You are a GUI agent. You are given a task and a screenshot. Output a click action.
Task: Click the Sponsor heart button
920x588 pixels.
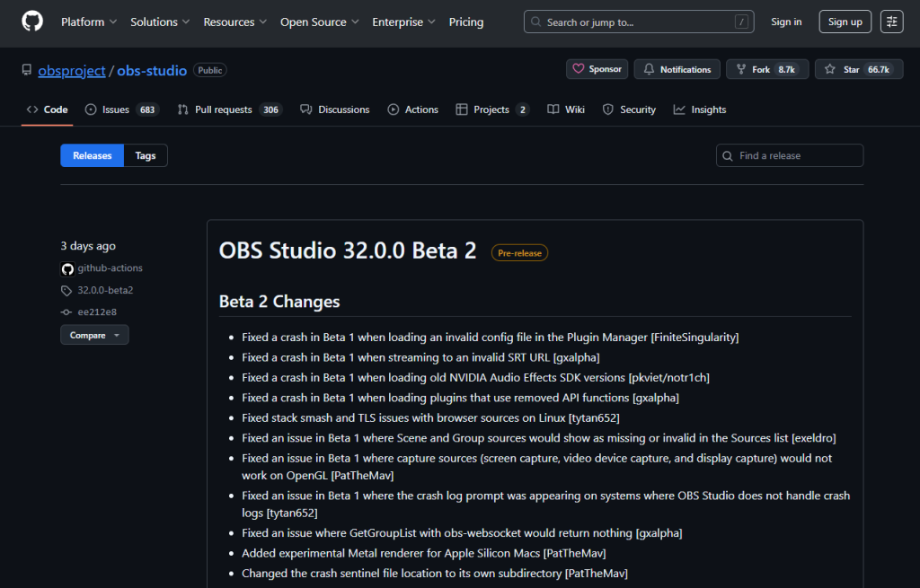(597, 69)
